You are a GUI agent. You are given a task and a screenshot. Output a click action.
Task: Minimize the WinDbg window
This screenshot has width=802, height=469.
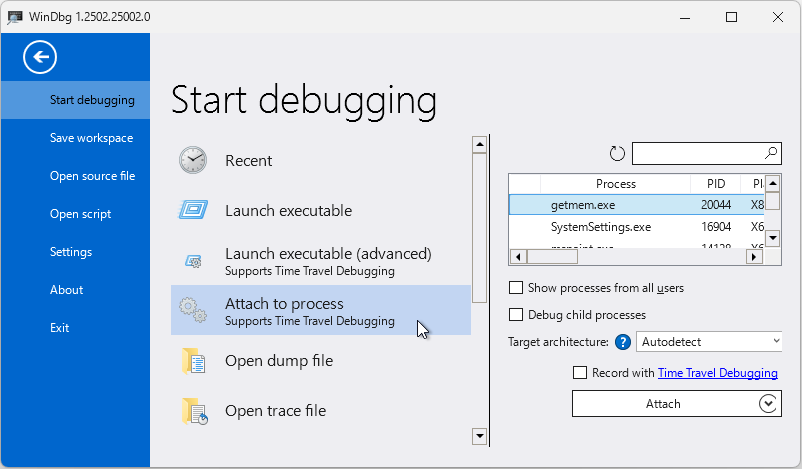pyautogui.click(x=685, y=17)
